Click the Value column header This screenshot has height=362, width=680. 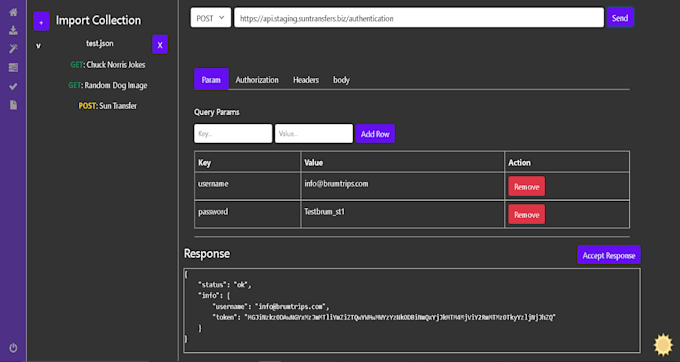tap(402, 162)
